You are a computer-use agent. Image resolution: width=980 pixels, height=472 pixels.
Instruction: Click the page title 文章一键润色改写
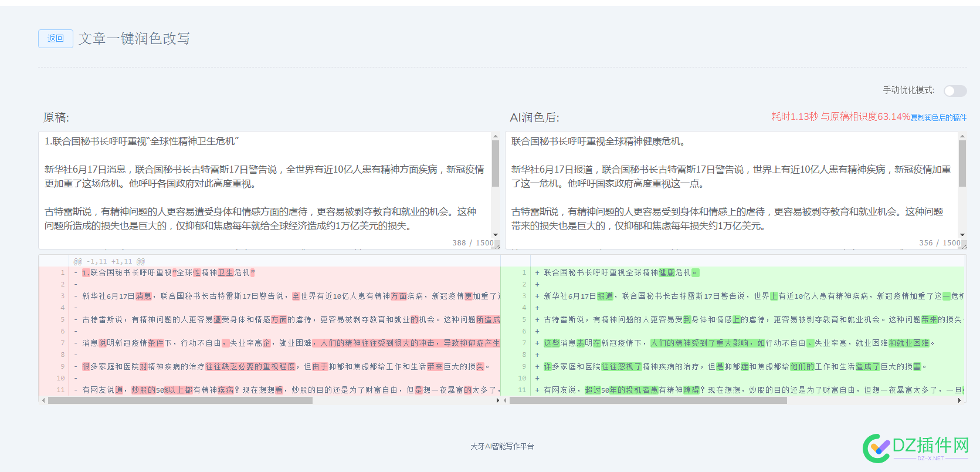134,39
